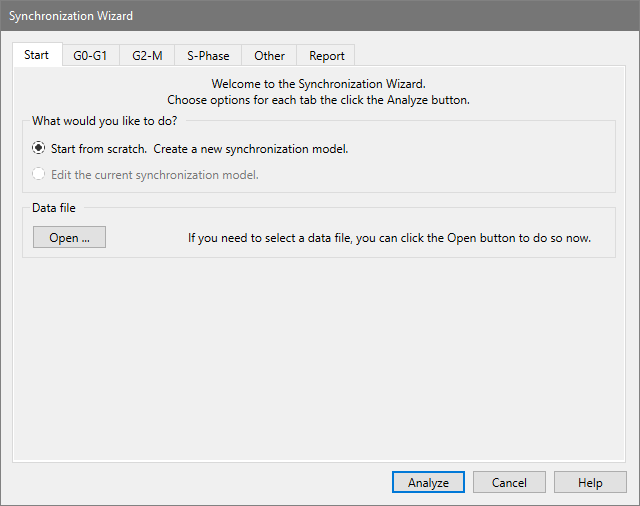Switch to the S-Phase tab
Image resolution: width=640 pixels, height=506 pixels.
[x=208, y=55]
